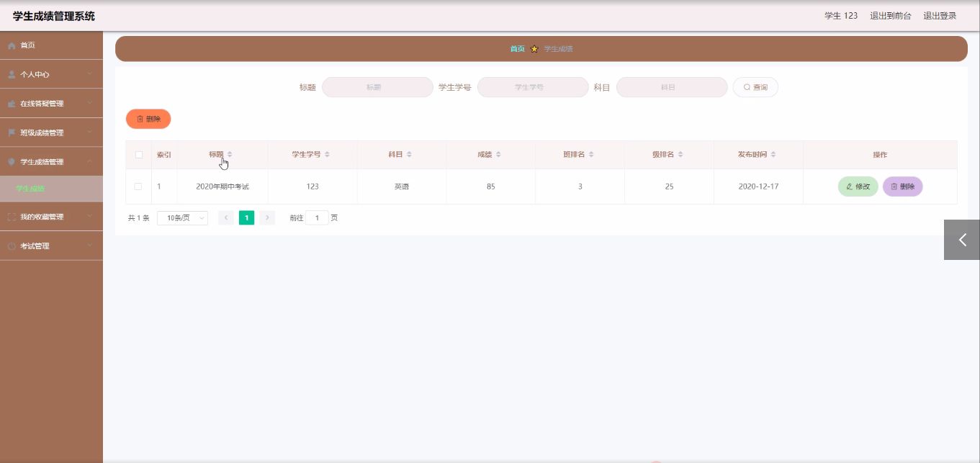Viewport: 980px width, 463px height.
Task: Click the star icon in breadcrumb bar
Action: click(534, 49)
